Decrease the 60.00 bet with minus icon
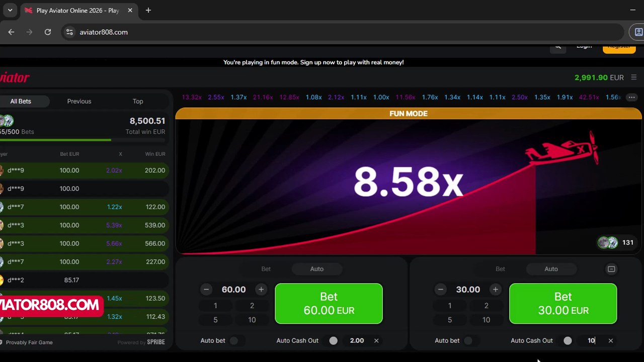Screen dimensions: 644x362 206,289
